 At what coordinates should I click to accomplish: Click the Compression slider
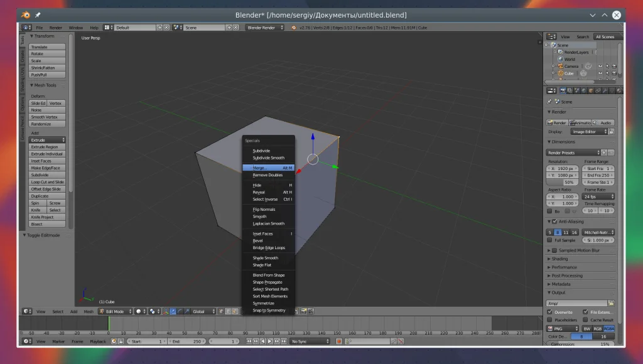[x=580, y=344]
